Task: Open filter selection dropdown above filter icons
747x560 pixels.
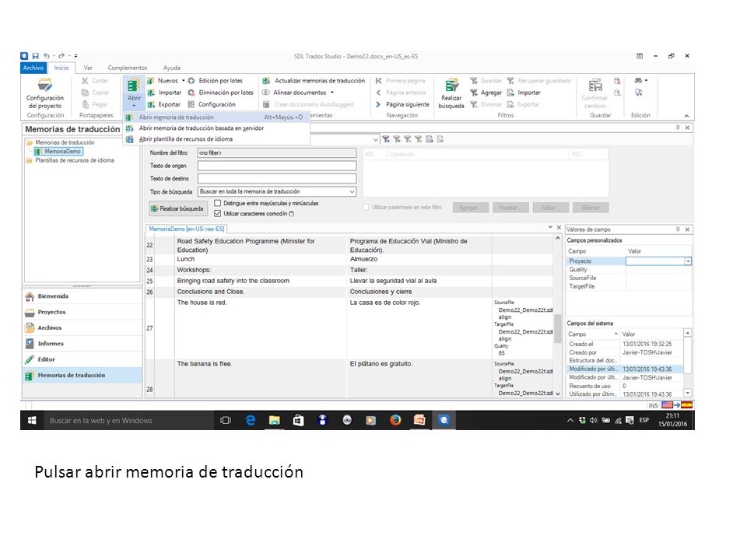Action: pyautogui.click(x=376, y=139)
